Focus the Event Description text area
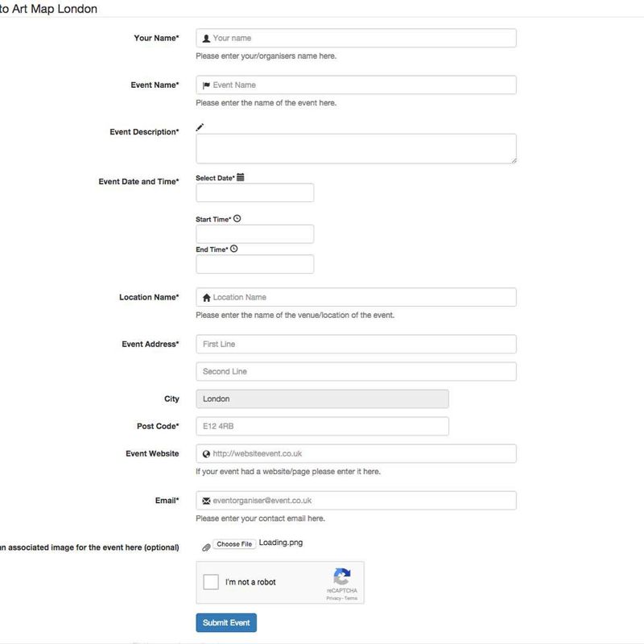This screenshot has width=644, height=644. point(356,149)
